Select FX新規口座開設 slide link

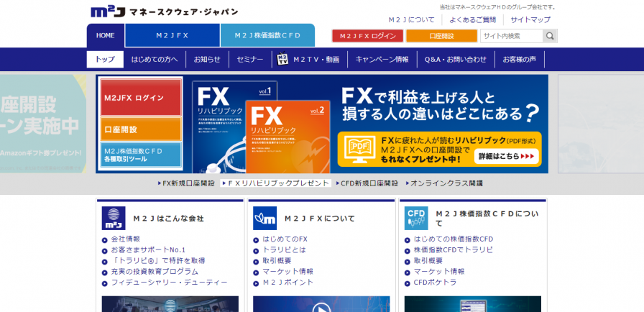pyautogui.click(x=186, y=183)
